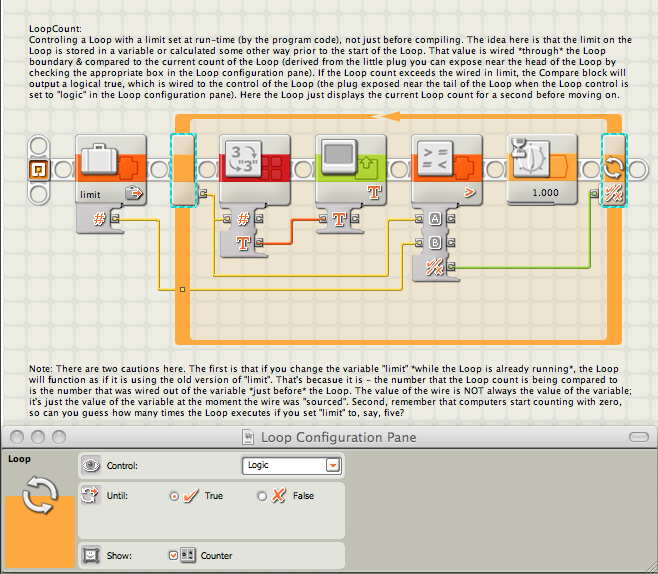Toggle the Show Counter checkbox
The height and width of the screenshot is (574, 658).
173,556
